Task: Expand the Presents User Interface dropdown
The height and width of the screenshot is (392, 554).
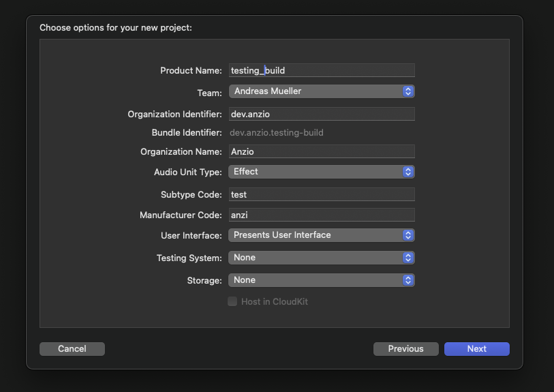Action: pos(322,235)
